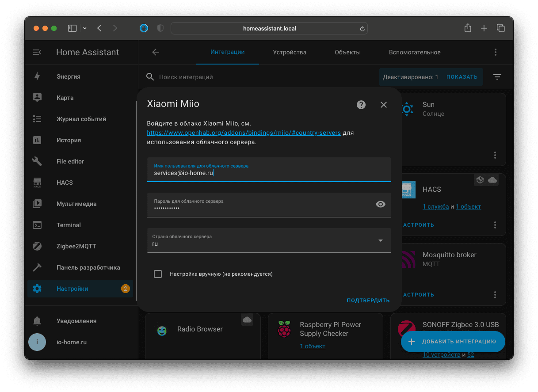538x392 pixels.
Task: Open the Энергия energy panel
Action: [x=68, y=76]
